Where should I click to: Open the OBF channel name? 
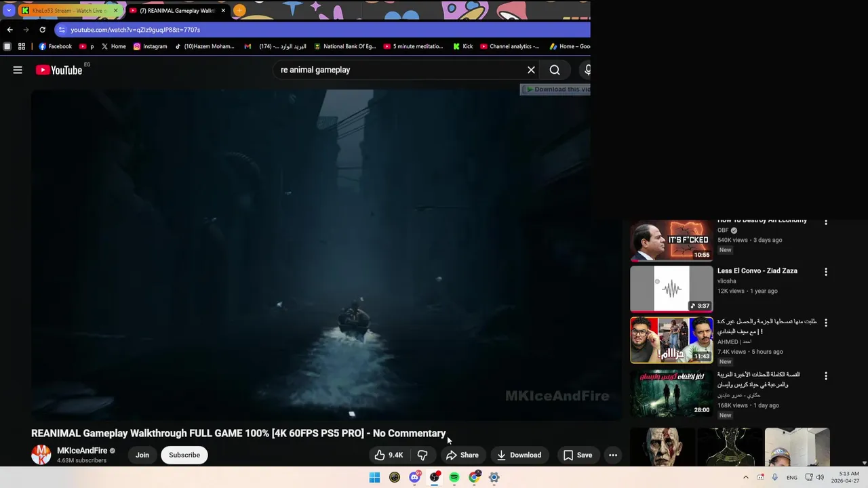coord(723,230)
